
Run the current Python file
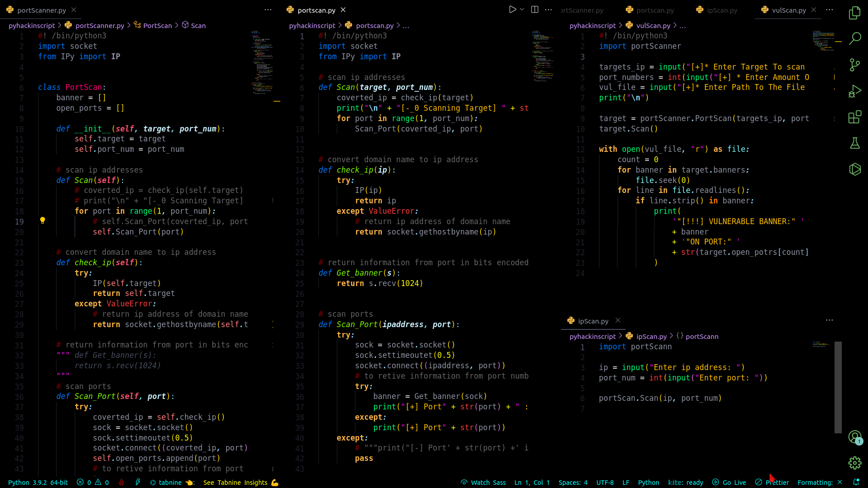tap(512, 9)
